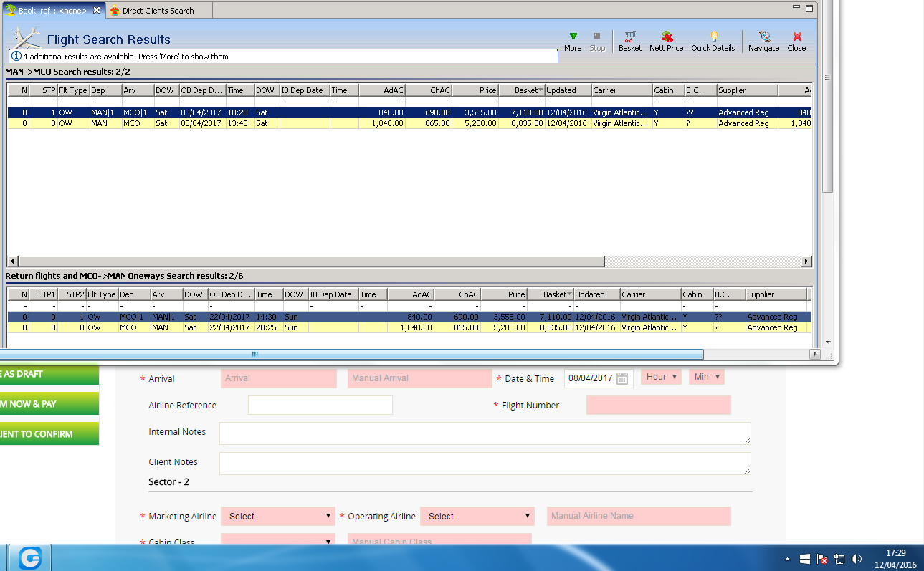Viewport: 924px width, 571px height.
Task: Open the taskbar application with blue G icon
Action: point(30,557)
